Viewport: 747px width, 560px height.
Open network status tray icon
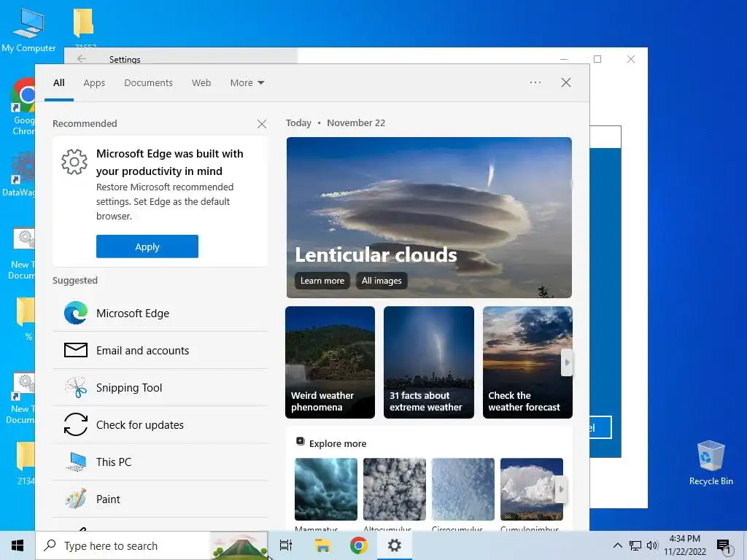pyautogui.click(x=635, y=545)
